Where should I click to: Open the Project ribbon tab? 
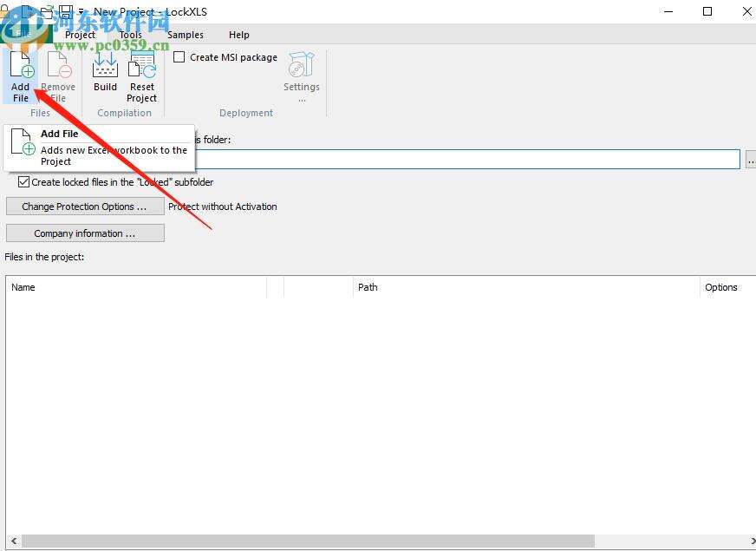click(x=80, y=35)
